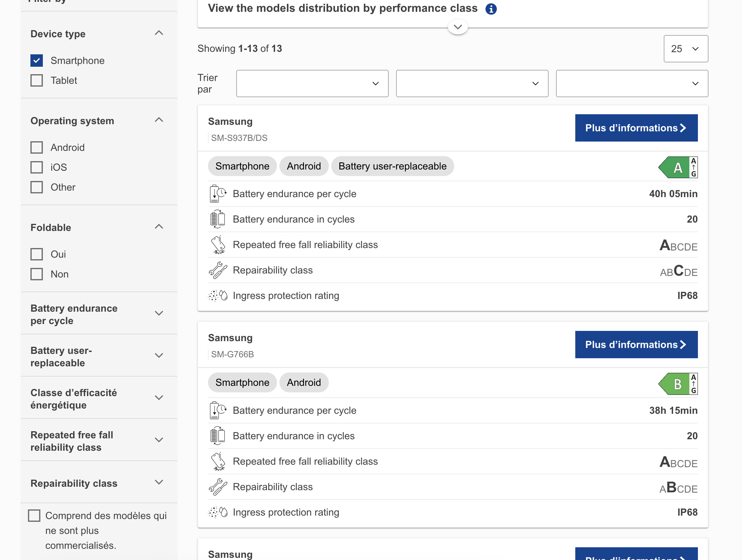Click repairability class C rating for SM-S937B/DS
This screenshot has width=742, height=560.
tap(679, 271)
